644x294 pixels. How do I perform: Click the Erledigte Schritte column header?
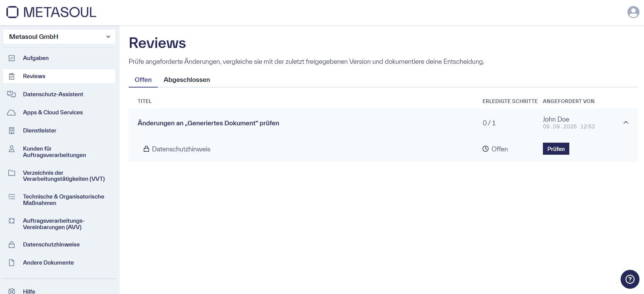tap(510, 101)
